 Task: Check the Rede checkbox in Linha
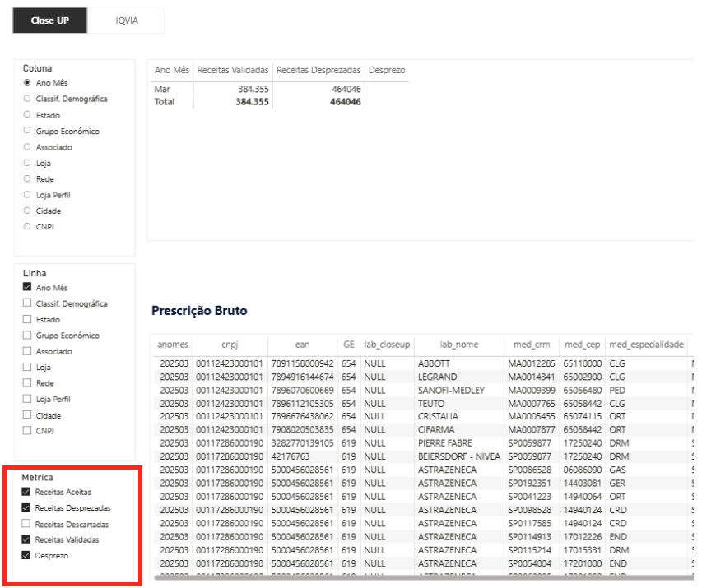27,383
